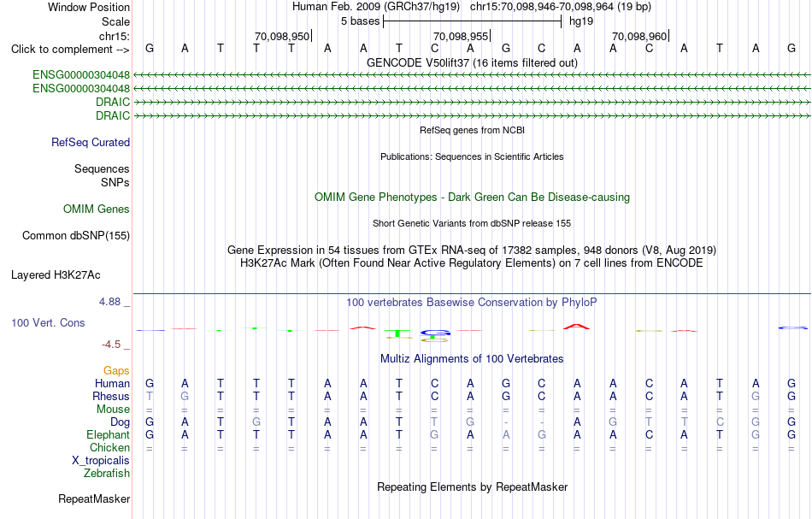Select the Gaps row label
This screenshot has width=812, height=519.
tap(116, 370)
